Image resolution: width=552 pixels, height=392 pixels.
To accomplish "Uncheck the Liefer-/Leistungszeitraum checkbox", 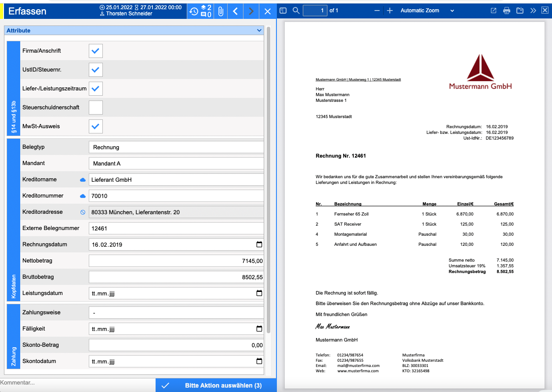I will coord(96,89).
